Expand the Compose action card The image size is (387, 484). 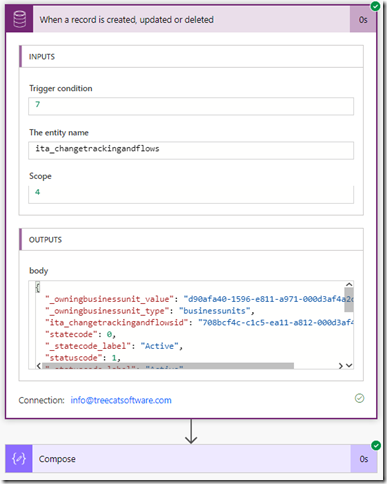click(191, 459)
